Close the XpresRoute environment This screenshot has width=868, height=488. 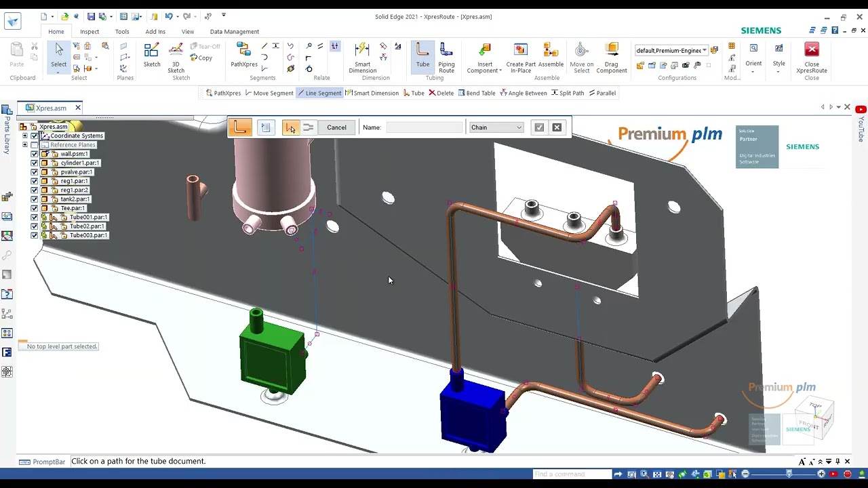[812, 58]
